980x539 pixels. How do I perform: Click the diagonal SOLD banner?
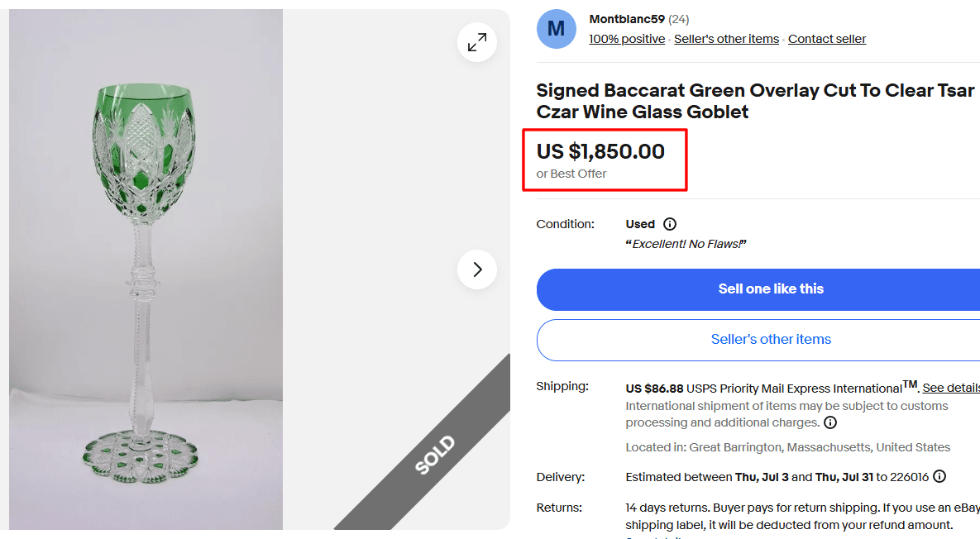click(434, 456)
